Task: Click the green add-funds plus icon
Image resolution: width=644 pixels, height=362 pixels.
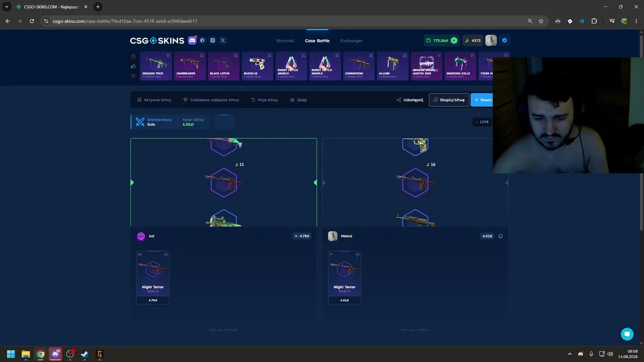Action: [454, 40]
